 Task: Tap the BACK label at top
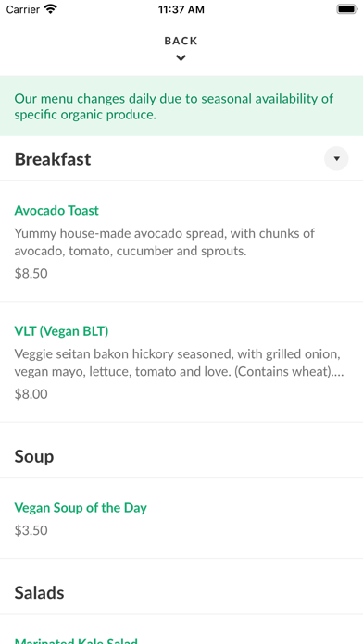point(181,41)
